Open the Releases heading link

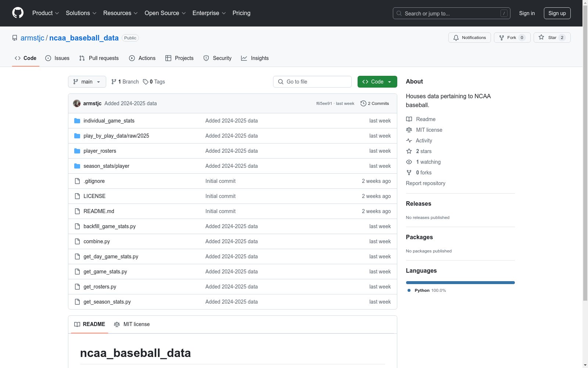tap(419, 204)
